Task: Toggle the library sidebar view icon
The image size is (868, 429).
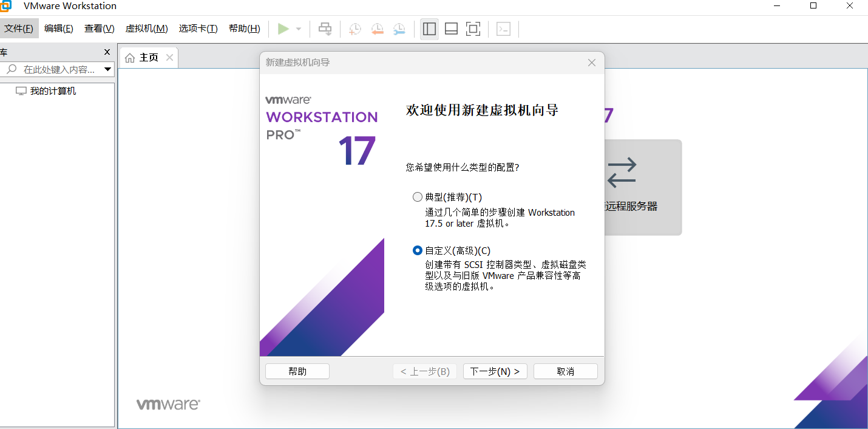Action: (429, 29)
